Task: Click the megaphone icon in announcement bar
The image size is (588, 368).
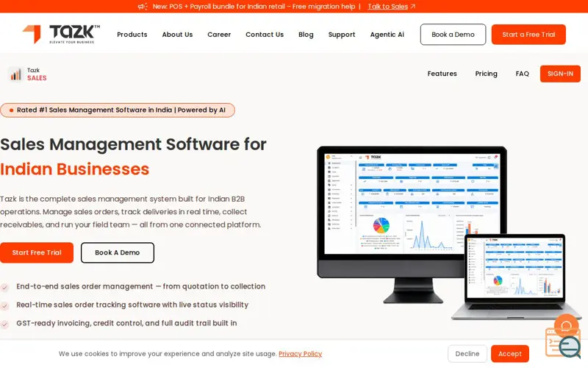Action: point(143,7)
